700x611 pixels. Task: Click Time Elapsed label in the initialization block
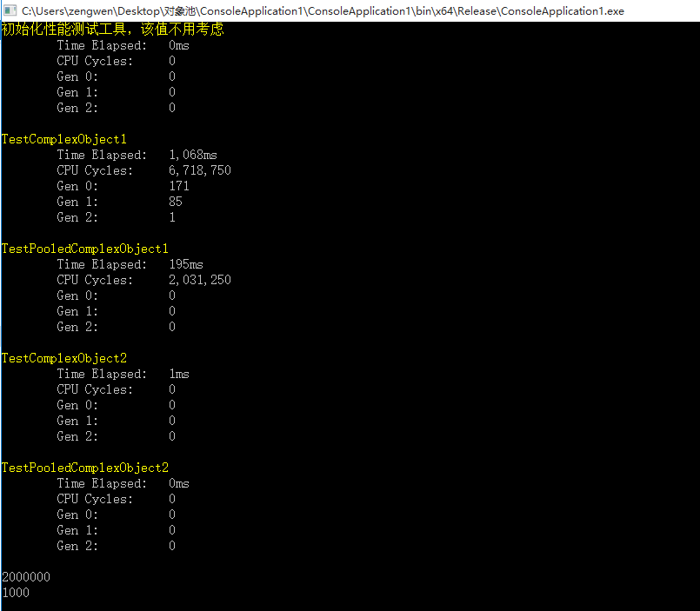[102, 45]
